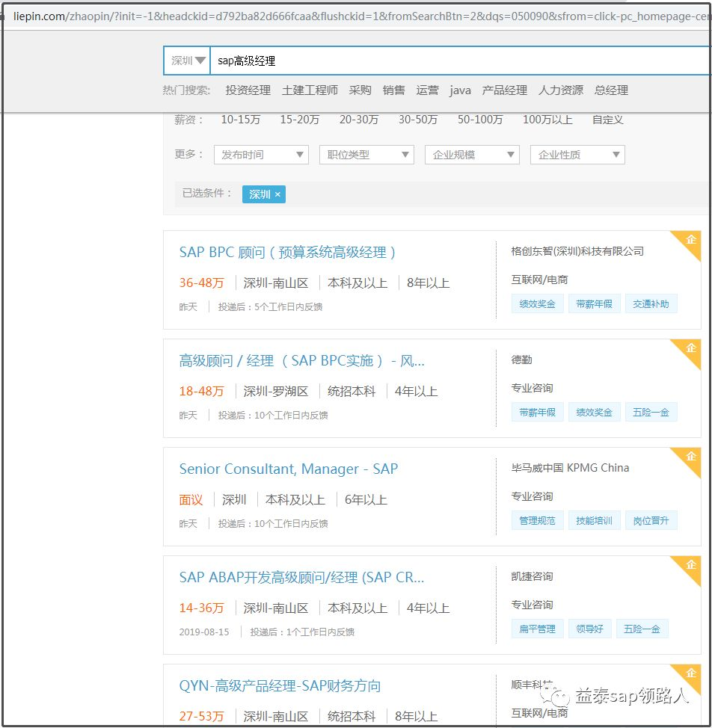Select hot search 运营
The image size is (712, 728).
(x=427, y=90)
